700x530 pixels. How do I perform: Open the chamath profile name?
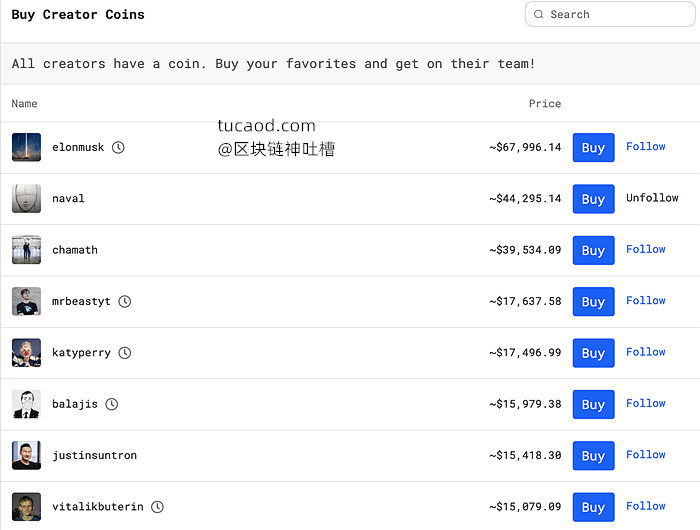point(75,250)
